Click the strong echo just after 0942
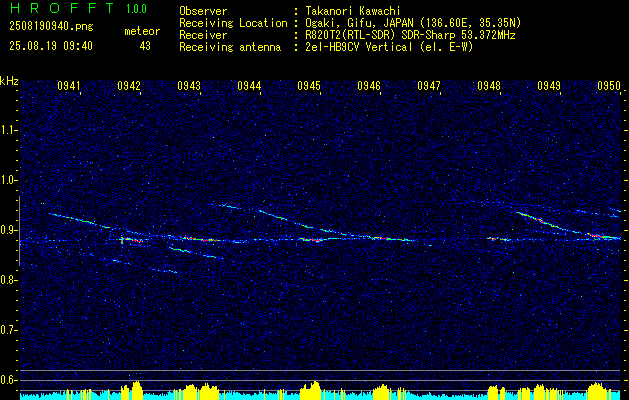 (131, 240)
